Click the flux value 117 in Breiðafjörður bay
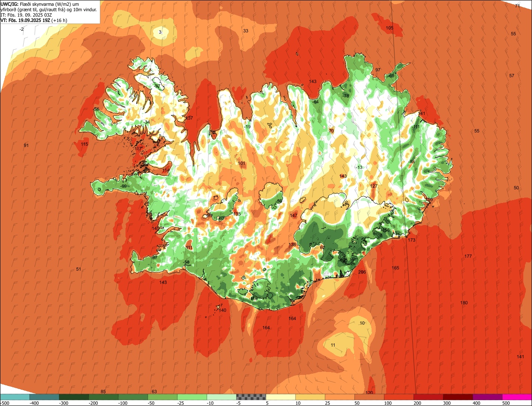 [x=138, y=149]
